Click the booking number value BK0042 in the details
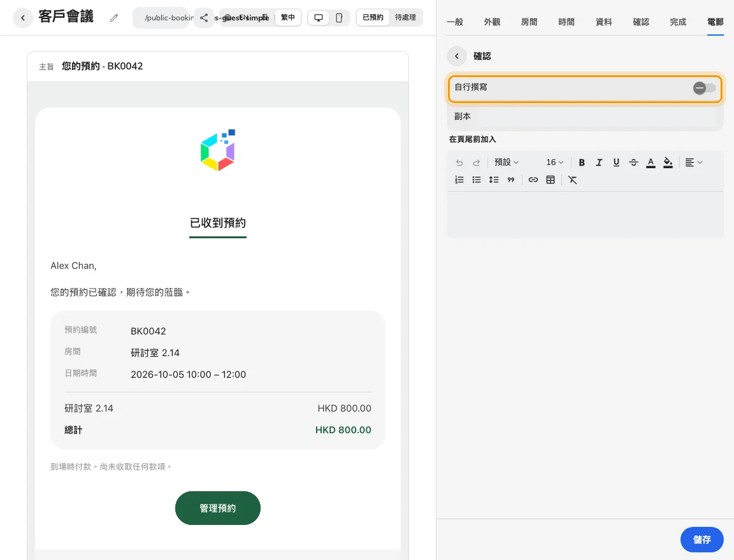 pyautogui.click(x=148, y=331)
